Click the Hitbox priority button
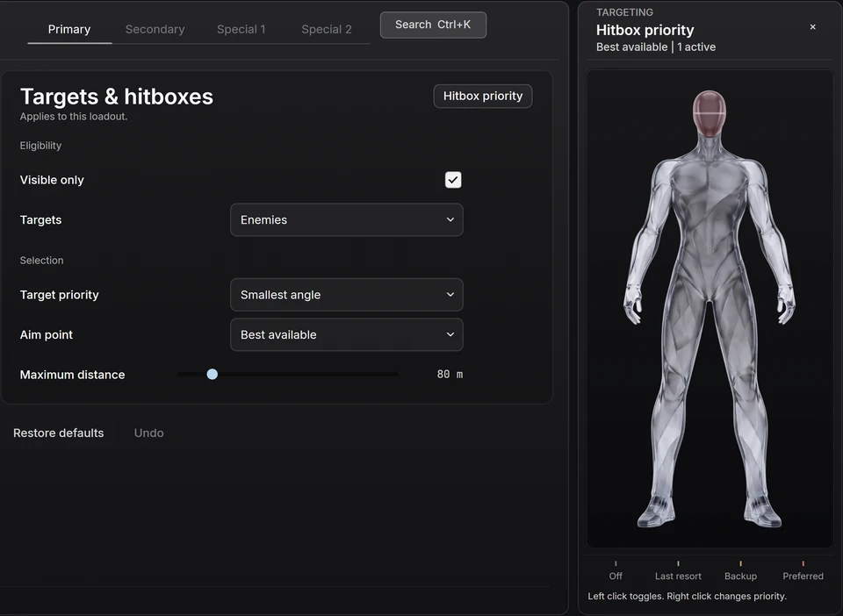 tap(483, 97)
